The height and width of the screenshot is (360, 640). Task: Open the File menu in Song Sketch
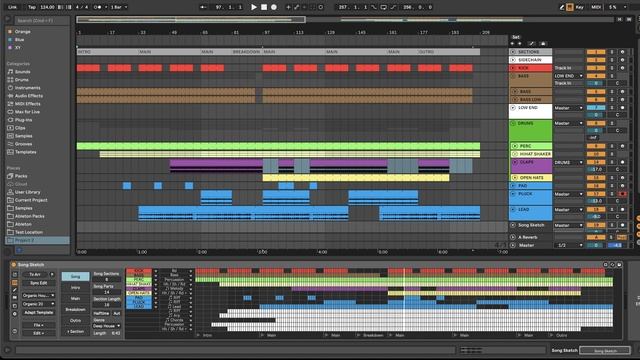pyautogui.click(x=38, y=325)
